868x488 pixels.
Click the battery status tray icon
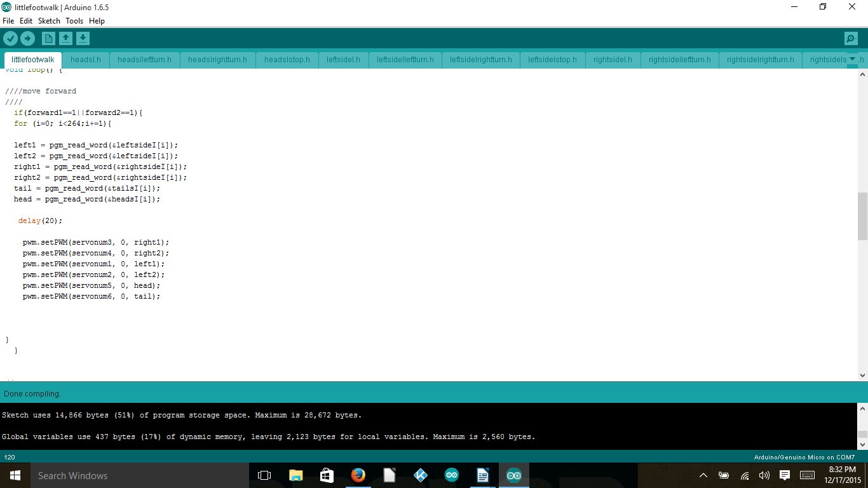click(723, 475)
